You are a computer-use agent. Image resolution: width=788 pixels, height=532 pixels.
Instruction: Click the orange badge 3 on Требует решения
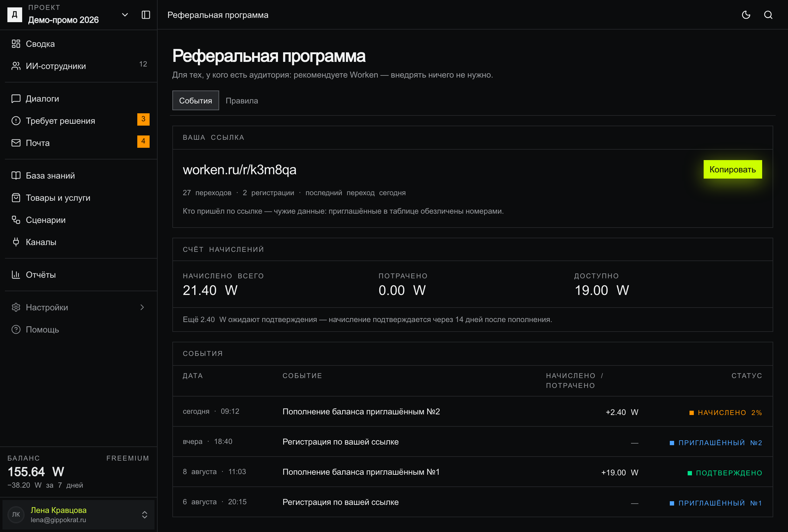(143, 119)
